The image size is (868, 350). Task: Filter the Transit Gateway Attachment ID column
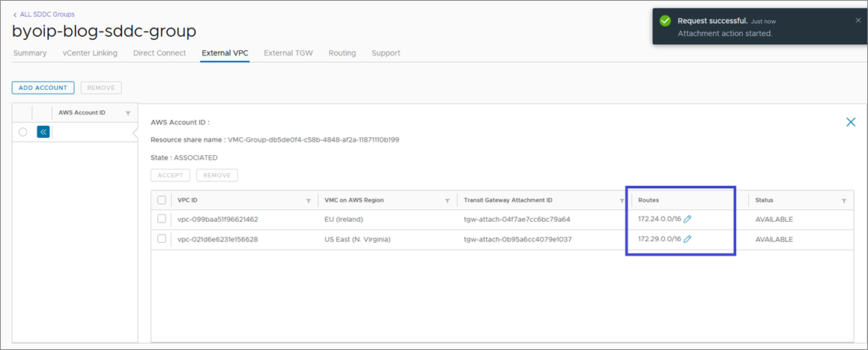(622, 200)
